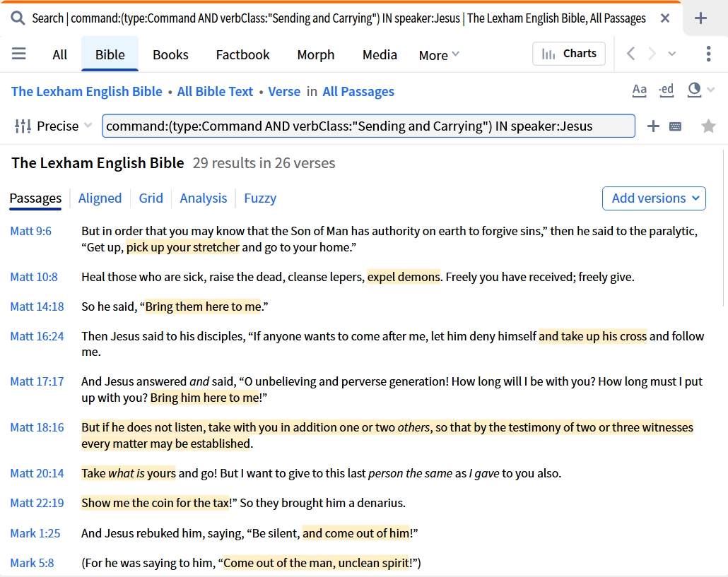Open the Matt 22:19 reference
The height and width of the screenshot is (577, 728).
37,503
